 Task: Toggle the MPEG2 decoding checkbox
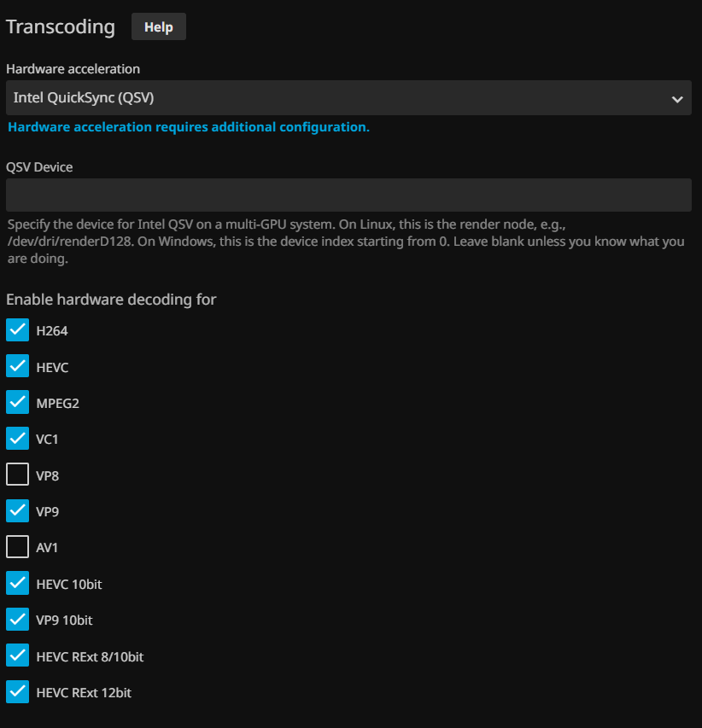click(x=18, y=403)
